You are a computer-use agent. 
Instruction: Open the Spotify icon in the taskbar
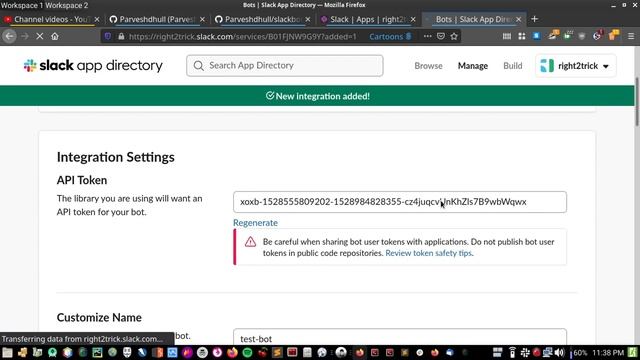(247, 353)
